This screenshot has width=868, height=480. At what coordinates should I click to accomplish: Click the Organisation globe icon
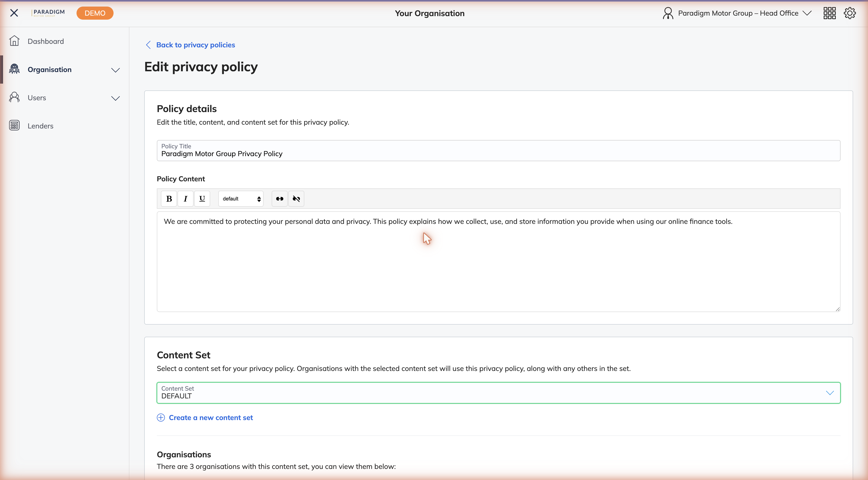14,69
